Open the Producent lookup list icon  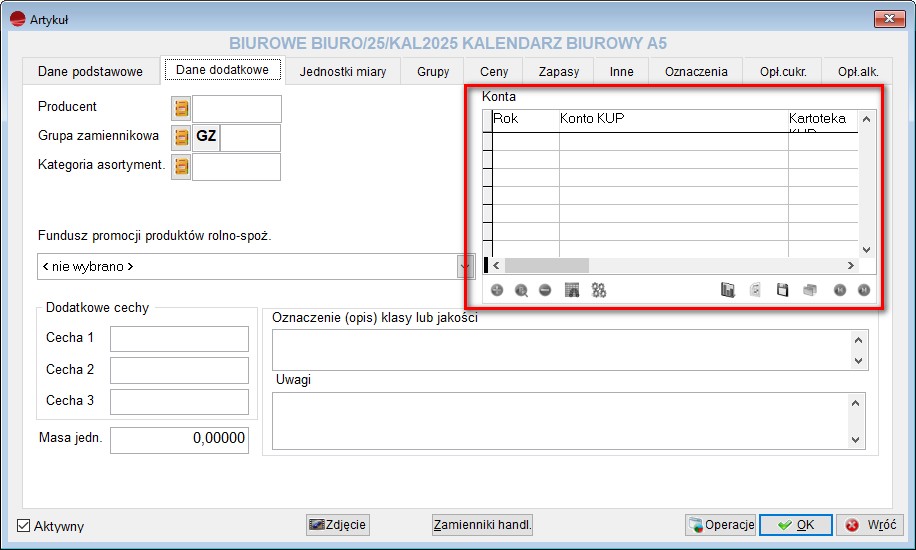point(181,108)
